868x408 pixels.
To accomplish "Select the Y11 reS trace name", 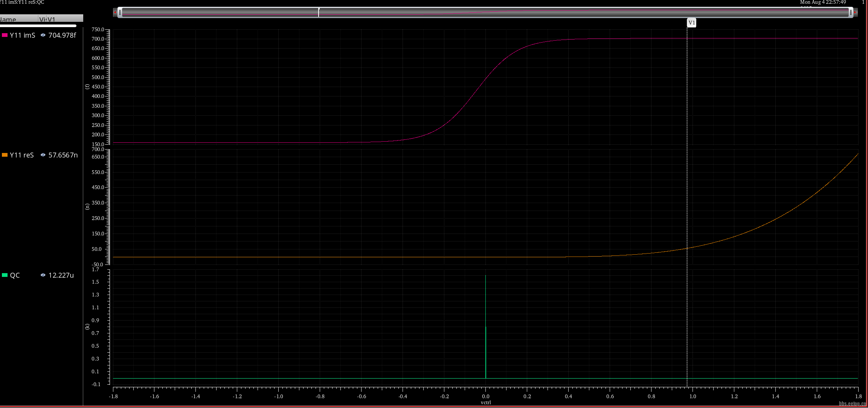I will [x=22, y=155].
